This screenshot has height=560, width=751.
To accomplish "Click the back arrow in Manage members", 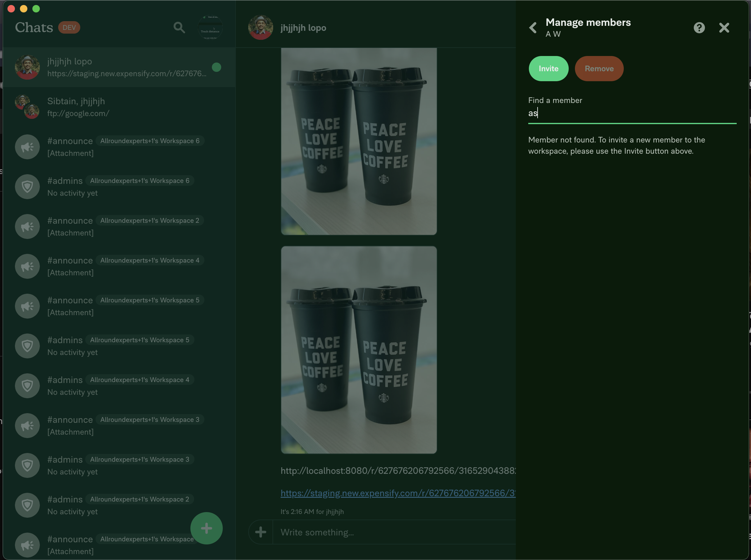I will (x=533, y=27).
